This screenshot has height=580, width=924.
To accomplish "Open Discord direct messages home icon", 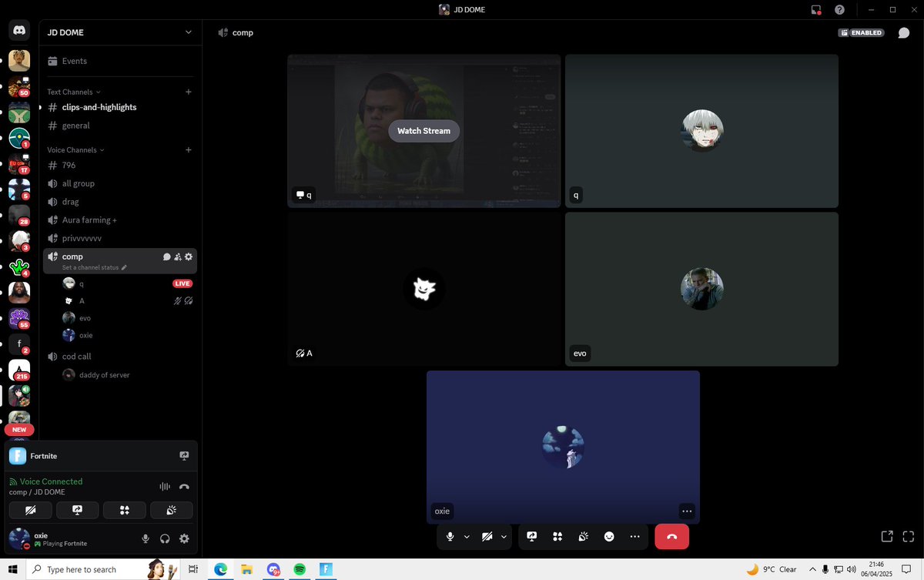I will click(x=19, y=32).
